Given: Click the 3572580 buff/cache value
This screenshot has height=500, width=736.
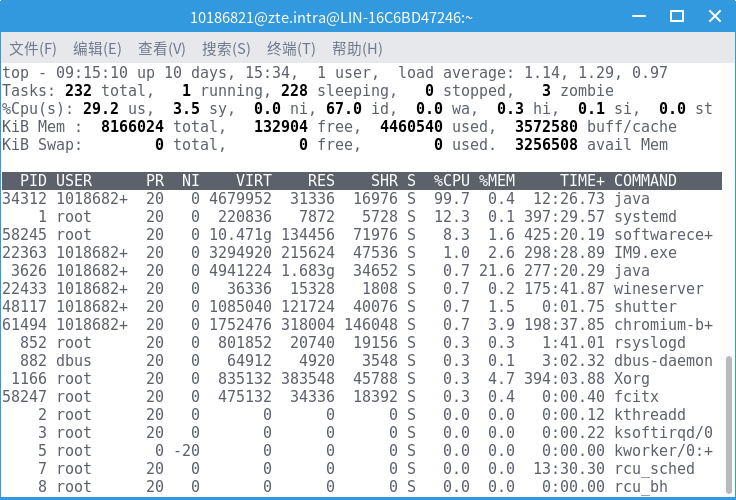Looking at the screenshot, I should [546, 127].
